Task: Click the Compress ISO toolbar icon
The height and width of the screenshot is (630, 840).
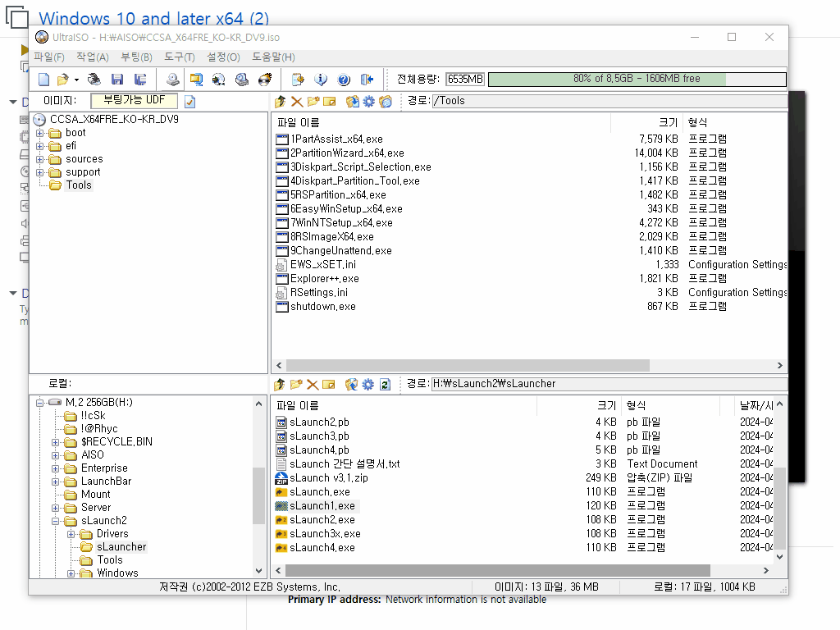Action: tap(218, 80)
